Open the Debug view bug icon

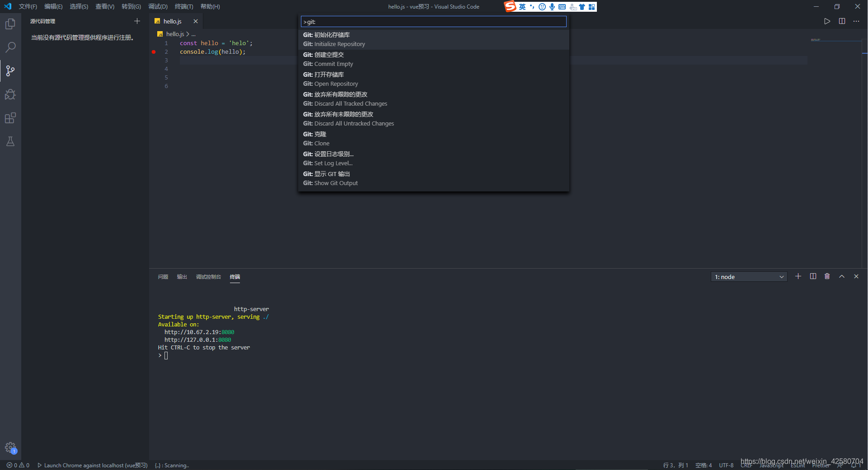[x=10, y=94]
